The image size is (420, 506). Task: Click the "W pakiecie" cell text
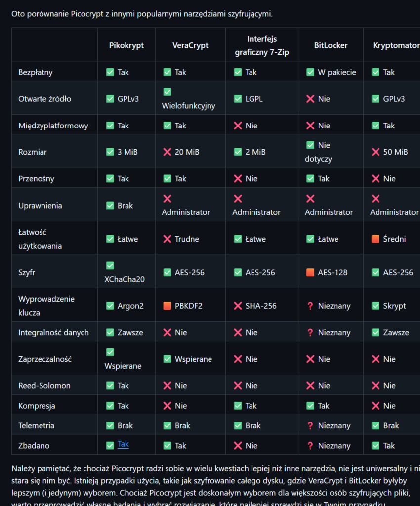[x=337, y=72]
